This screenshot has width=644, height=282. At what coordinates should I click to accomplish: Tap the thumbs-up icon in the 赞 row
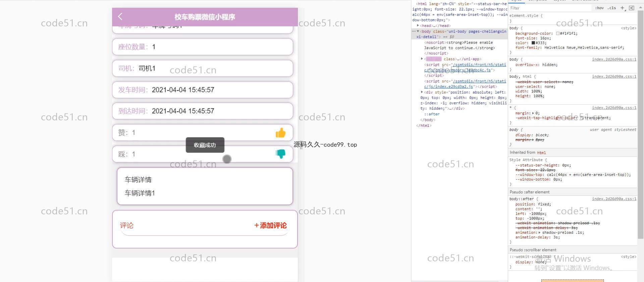click(280, 133)
